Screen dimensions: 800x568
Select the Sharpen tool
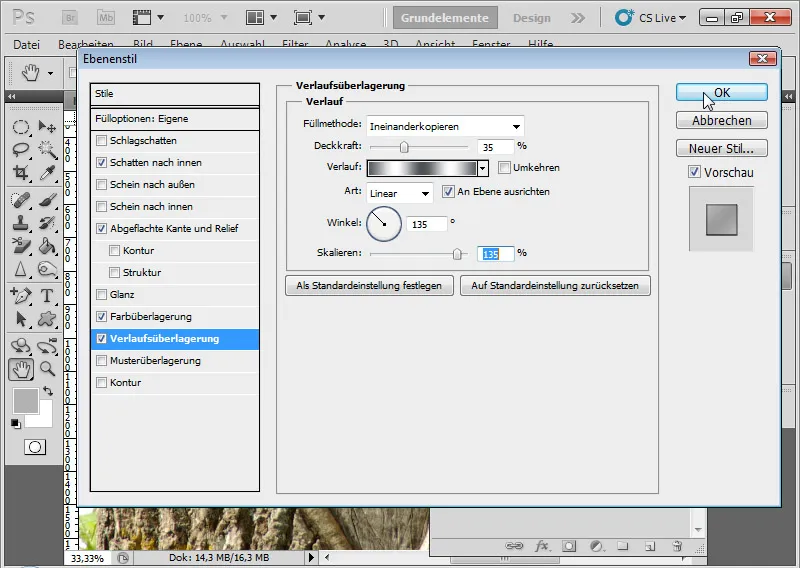(x=20, y=268)
